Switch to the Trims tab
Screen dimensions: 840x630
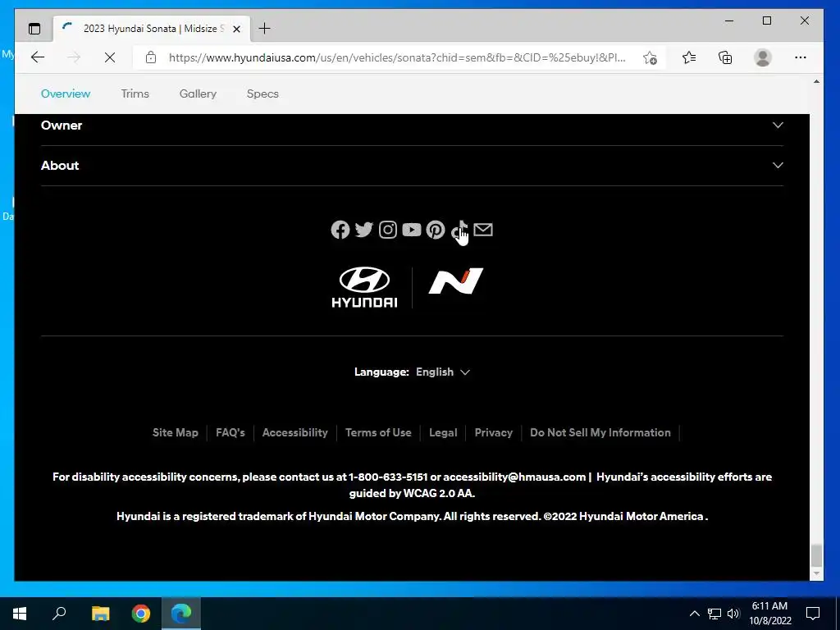(x=135, y=94)
